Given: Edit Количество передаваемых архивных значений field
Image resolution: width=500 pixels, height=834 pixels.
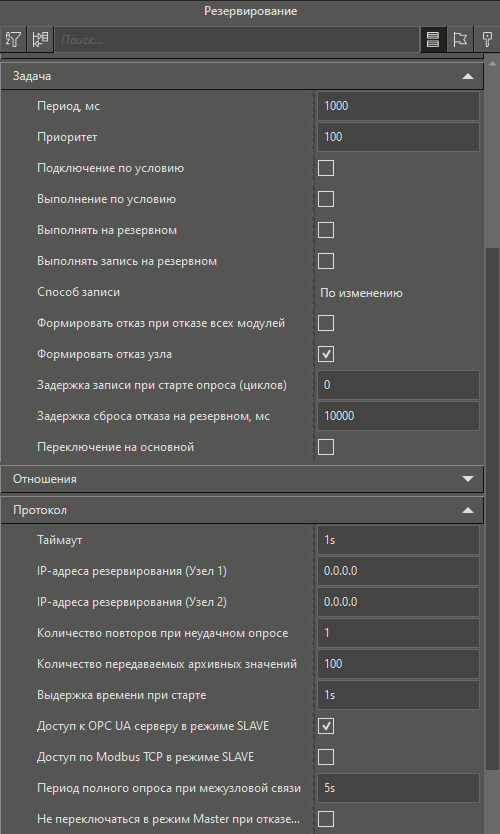Looking at the screenshot, I should pos(398,664).
